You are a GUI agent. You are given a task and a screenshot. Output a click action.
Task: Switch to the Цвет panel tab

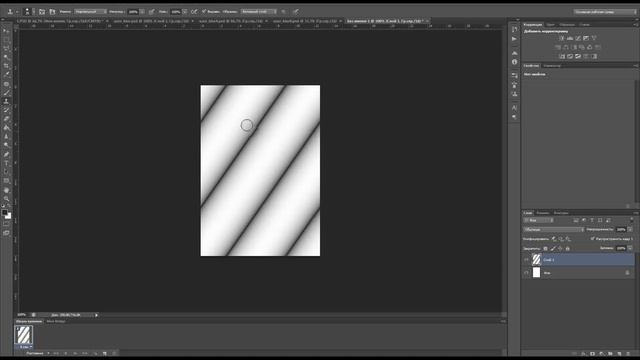pyautogui.click(x=551, y=25)
